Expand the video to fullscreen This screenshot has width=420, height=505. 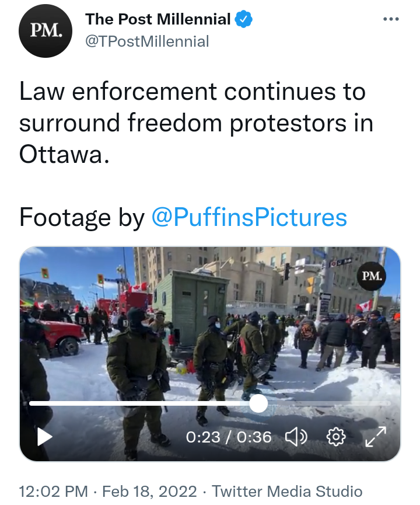[376, 437]
